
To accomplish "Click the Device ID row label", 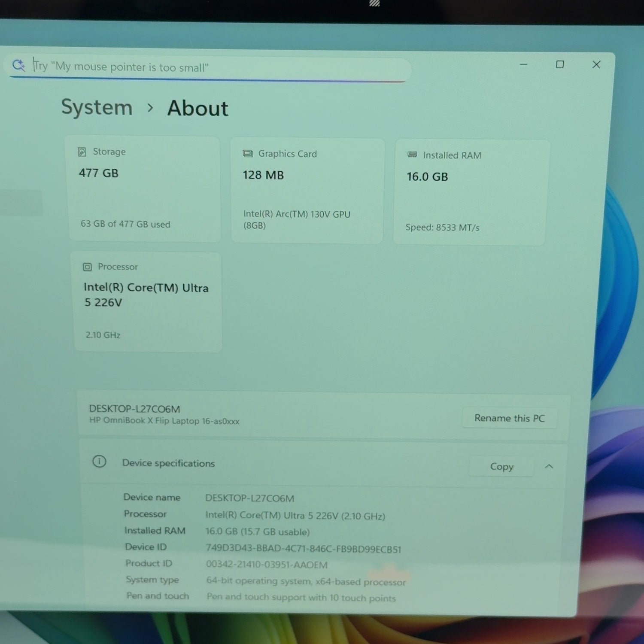I will 146,547.
